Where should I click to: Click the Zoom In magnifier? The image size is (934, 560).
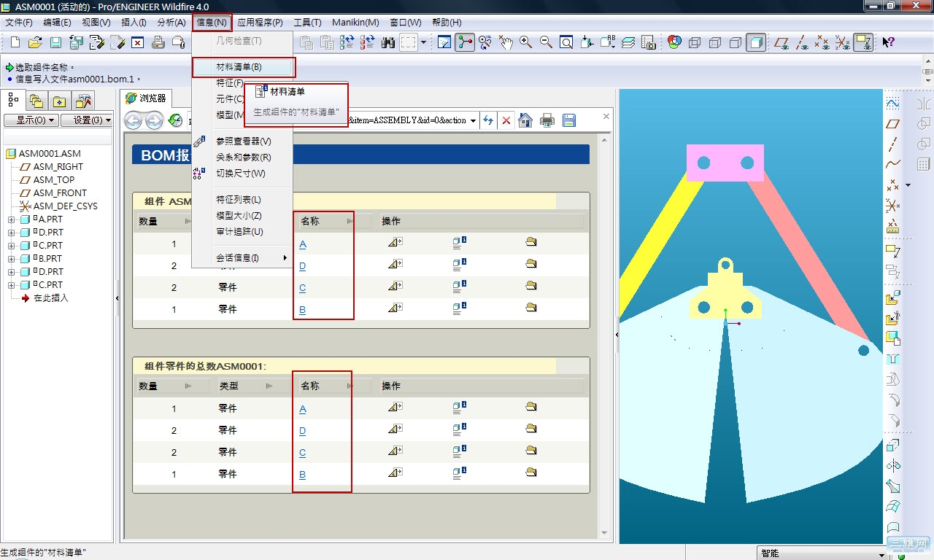click(525, 42)
